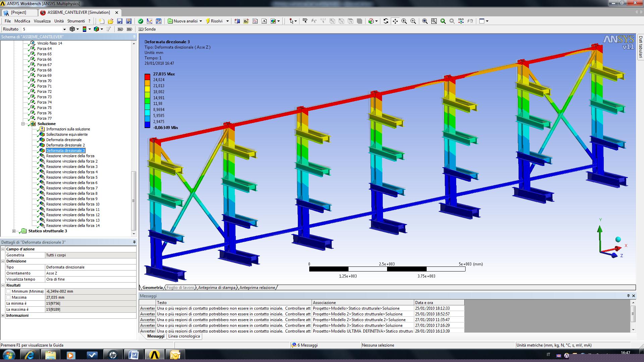Click the ANSYS icon in the taskbar

(154, 355)
